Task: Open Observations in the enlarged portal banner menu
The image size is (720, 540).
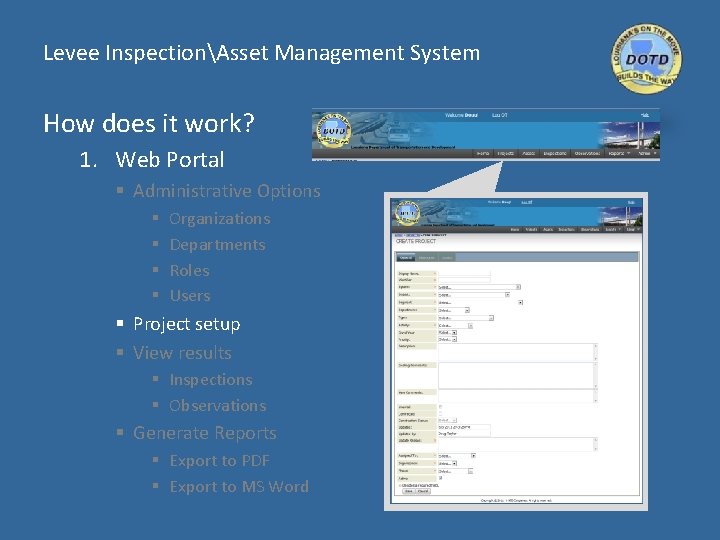Action: tap(587, 153)
